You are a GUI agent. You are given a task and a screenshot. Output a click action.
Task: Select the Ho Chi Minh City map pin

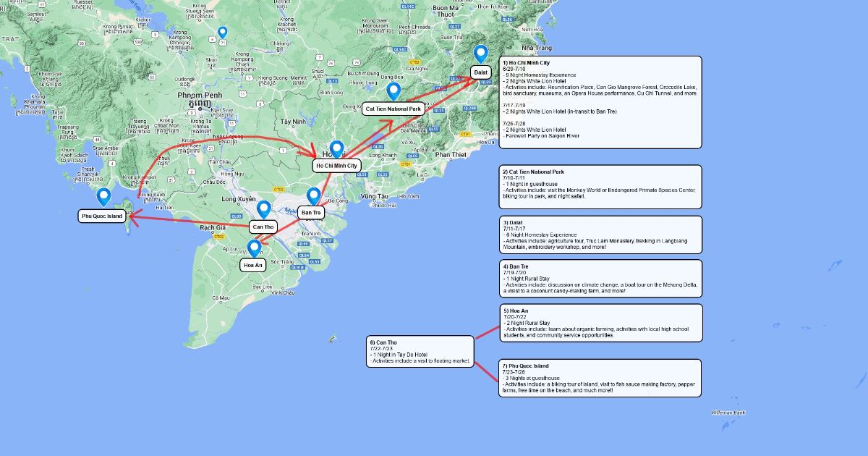(336, 149)
